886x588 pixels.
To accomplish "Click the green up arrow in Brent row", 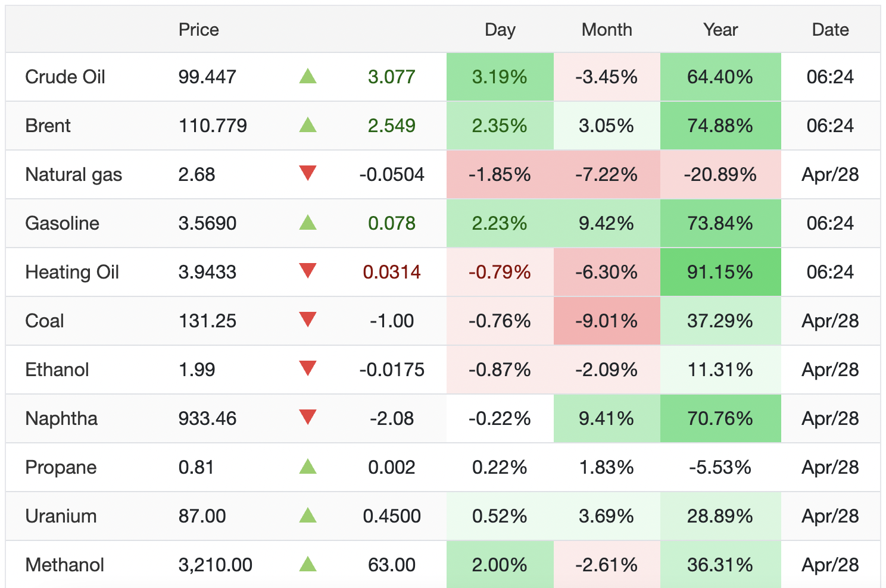I will 308,125.
